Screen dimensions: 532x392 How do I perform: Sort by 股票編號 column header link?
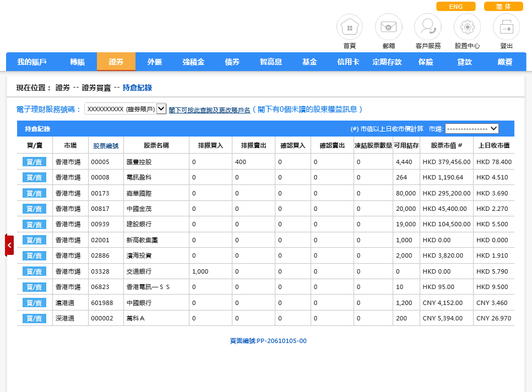pyautogui.click(x=106, y=146)
